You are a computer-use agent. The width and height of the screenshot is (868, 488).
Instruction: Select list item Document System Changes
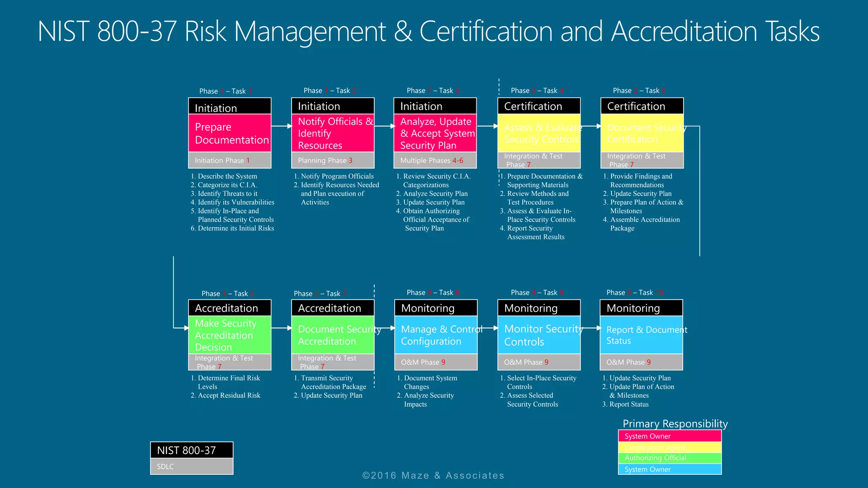(427, 383)
